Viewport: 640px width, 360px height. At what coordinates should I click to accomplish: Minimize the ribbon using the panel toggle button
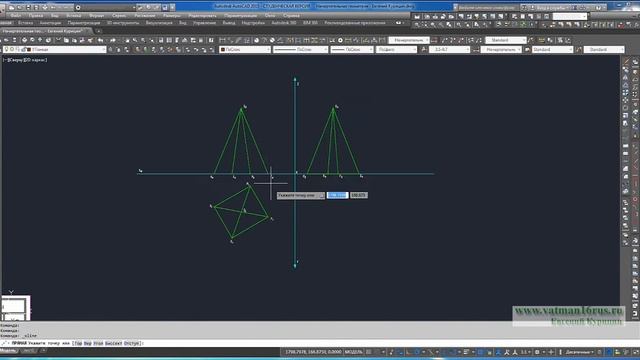tap(398, 23)
